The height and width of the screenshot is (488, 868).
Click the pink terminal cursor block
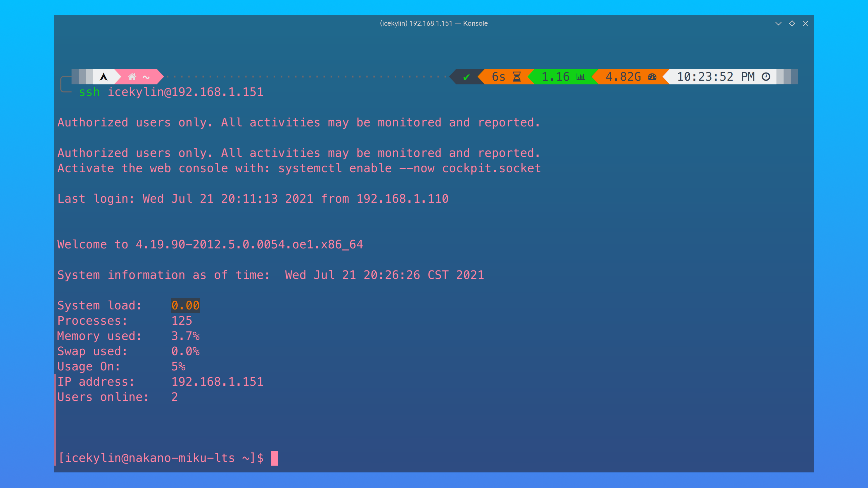coord(274,458)
